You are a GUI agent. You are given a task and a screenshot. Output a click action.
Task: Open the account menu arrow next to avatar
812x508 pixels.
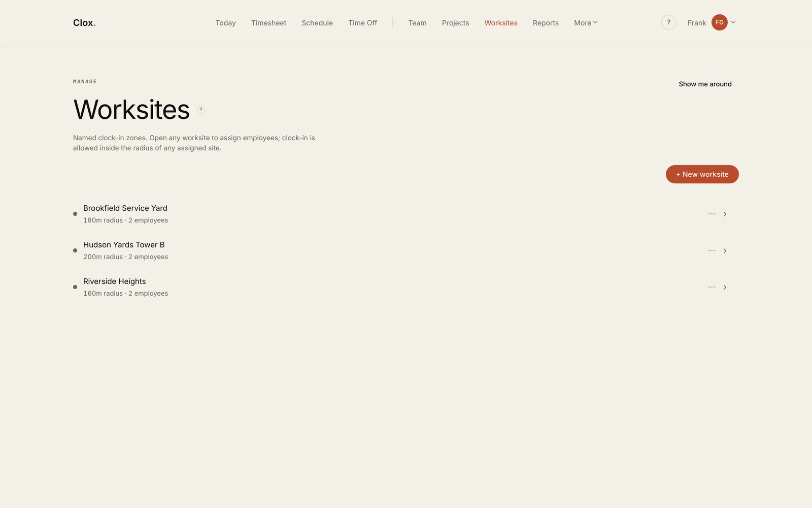(x=733, y=22)
